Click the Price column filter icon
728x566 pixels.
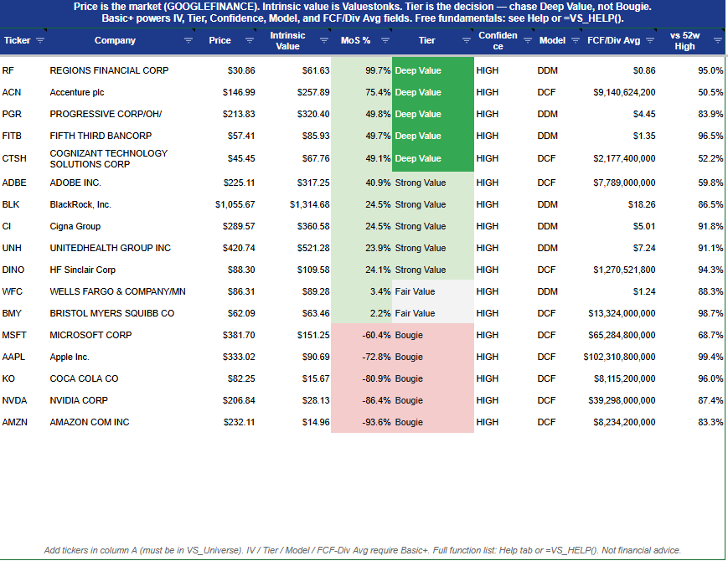click(x=250, y=40)
